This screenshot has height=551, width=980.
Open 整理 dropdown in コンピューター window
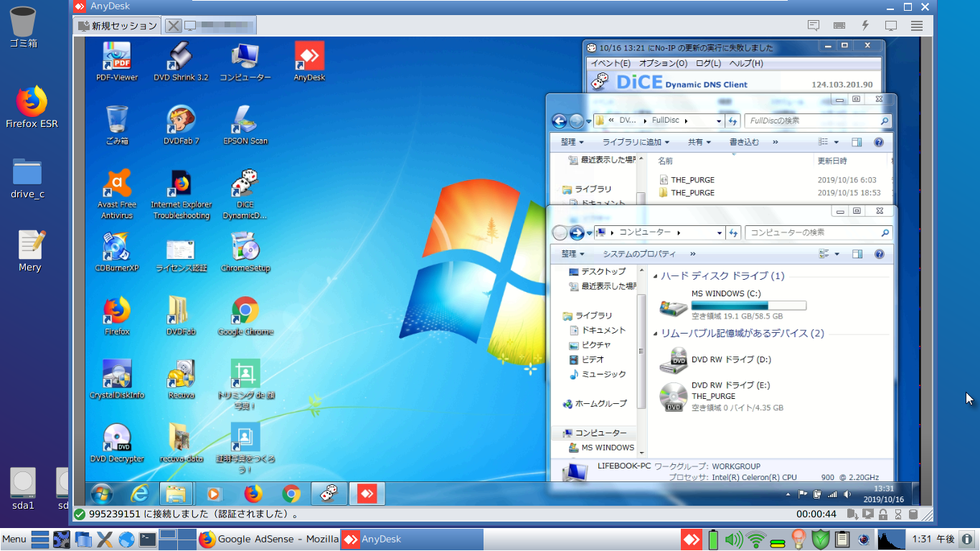pyautogui.click(x=573, y=254)
